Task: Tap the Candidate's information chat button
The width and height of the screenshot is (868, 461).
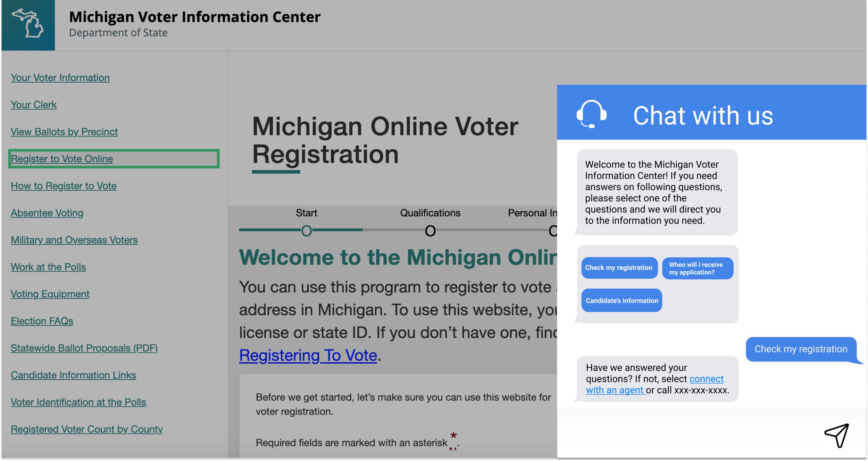Action: coord(621,301)
